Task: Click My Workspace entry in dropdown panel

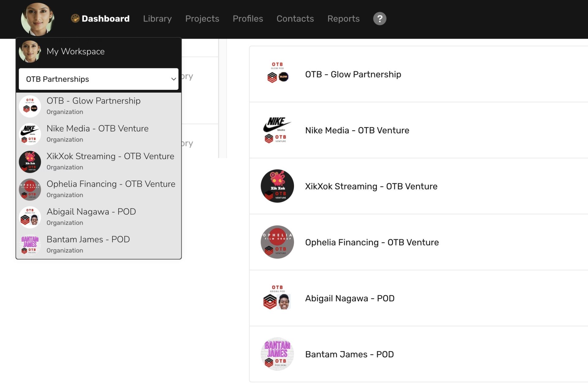Action: pos(75,51)
